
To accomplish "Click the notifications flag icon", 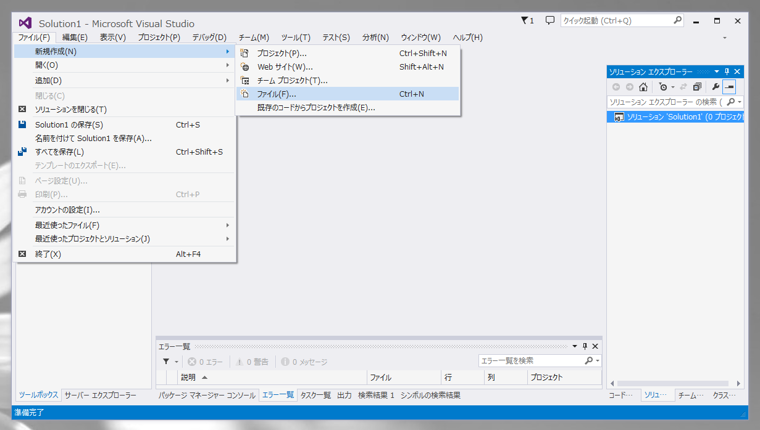I will pos(527,20).
